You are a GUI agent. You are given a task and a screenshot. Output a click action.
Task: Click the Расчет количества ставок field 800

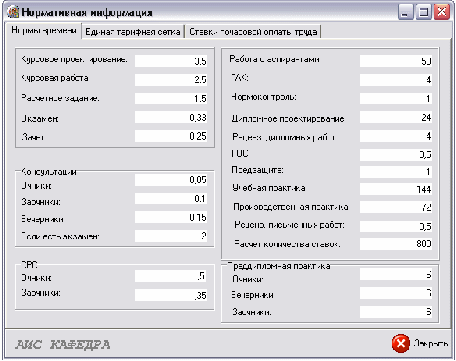(x=396, y=244)
